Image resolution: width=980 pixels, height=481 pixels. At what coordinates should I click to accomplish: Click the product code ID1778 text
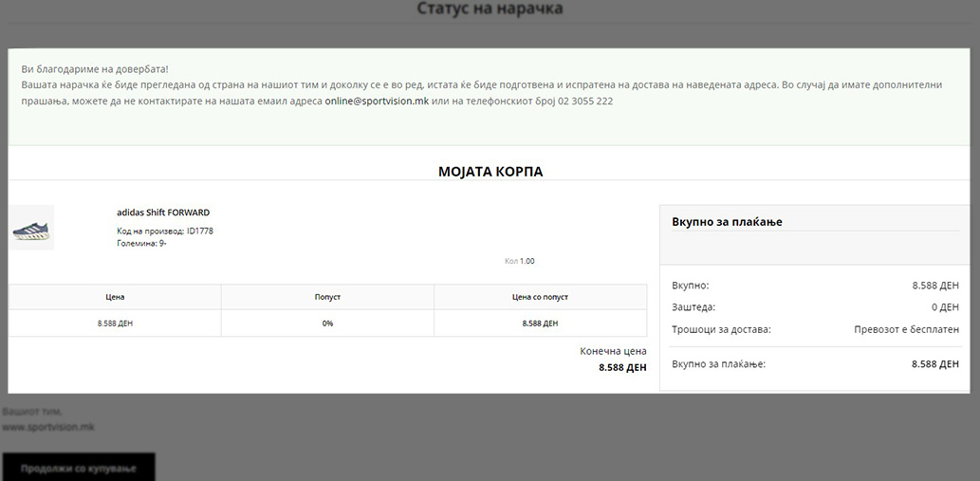[165, 231]
